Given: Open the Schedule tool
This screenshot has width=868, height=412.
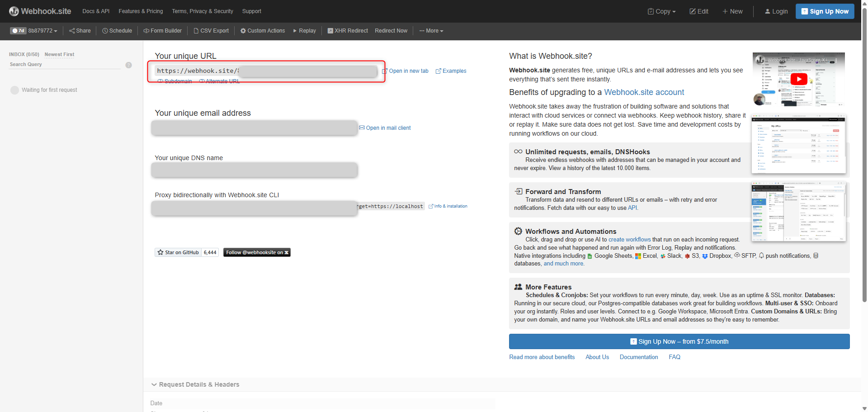Looking at the screenshot, I should tap(117, 31).
